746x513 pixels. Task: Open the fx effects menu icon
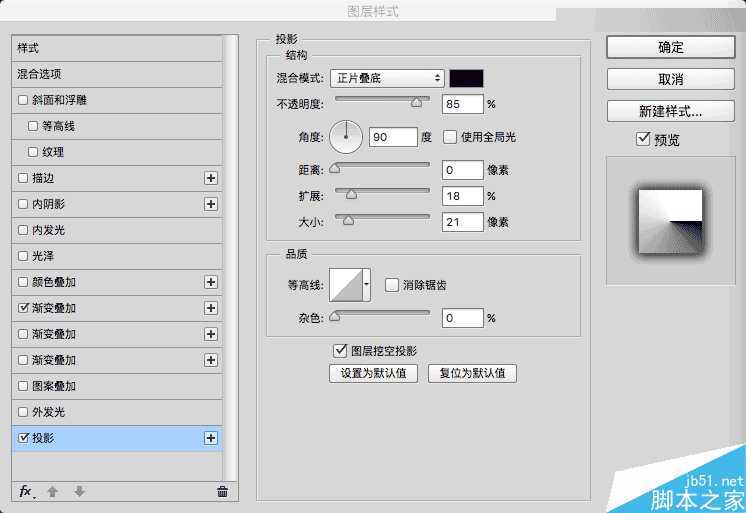point(26,491)
